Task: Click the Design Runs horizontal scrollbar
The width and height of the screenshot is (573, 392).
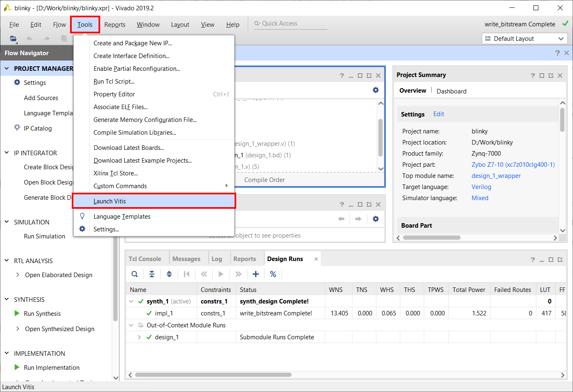Action: (213, 375)
